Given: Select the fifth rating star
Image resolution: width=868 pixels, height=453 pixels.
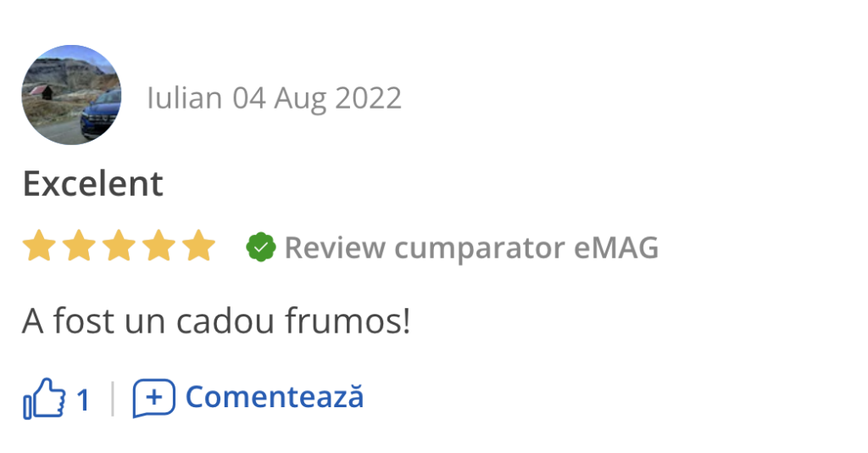Looking at the screenshot, I should (198, 246).
